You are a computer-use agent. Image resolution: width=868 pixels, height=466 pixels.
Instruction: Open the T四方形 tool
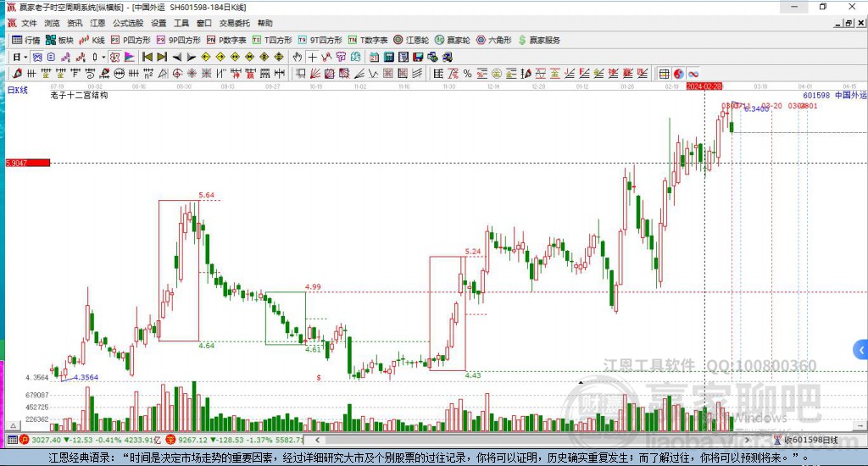[272, 40]
